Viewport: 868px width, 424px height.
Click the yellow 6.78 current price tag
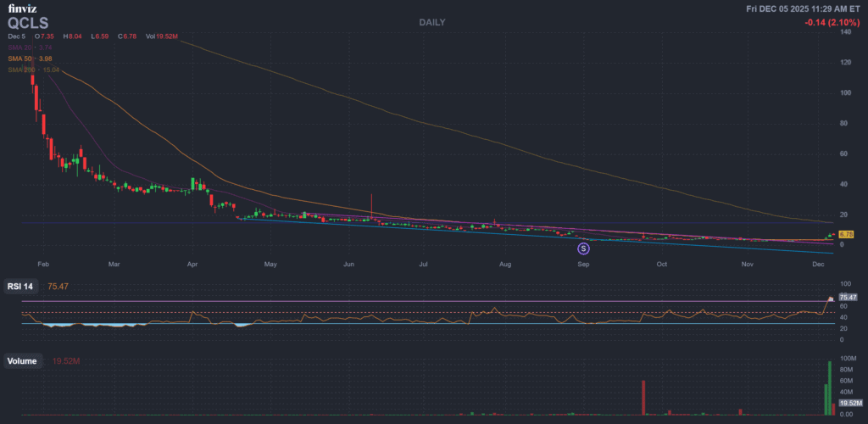(x=845, y=234)
